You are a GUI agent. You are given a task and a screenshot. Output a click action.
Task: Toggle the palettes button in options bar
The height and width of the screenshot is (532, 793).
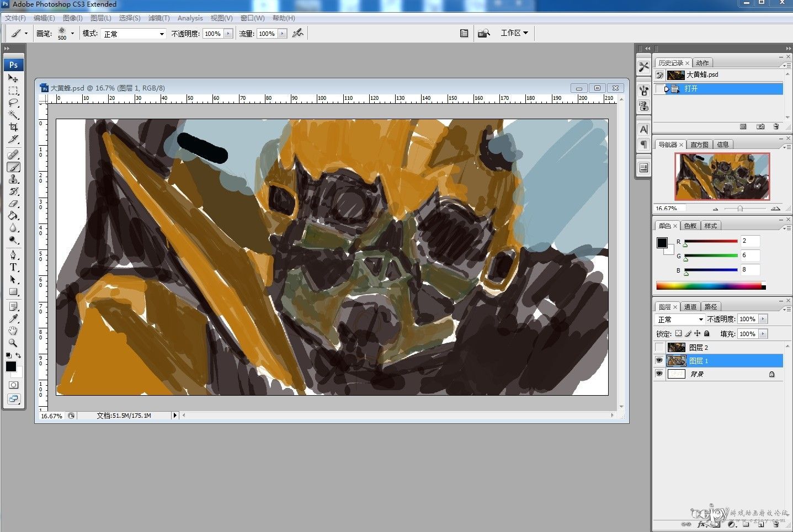point(464,33)
